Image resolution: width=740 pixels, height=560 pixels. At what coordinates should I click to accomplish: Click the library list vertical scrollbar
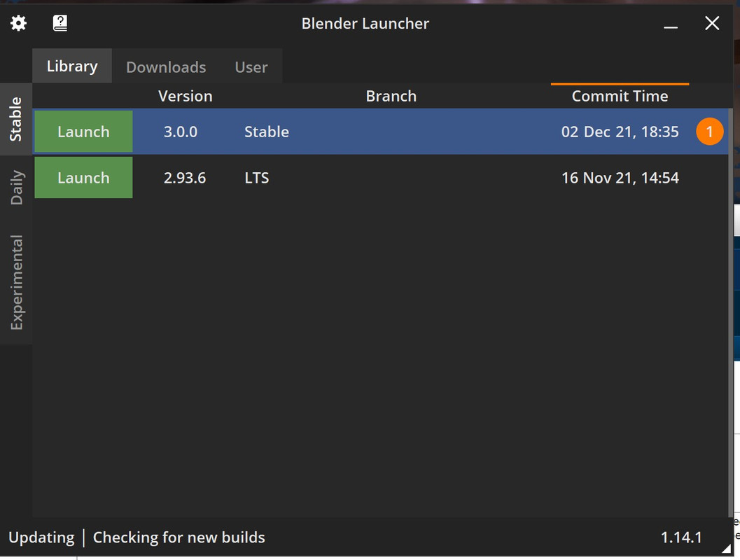[731, 311]
